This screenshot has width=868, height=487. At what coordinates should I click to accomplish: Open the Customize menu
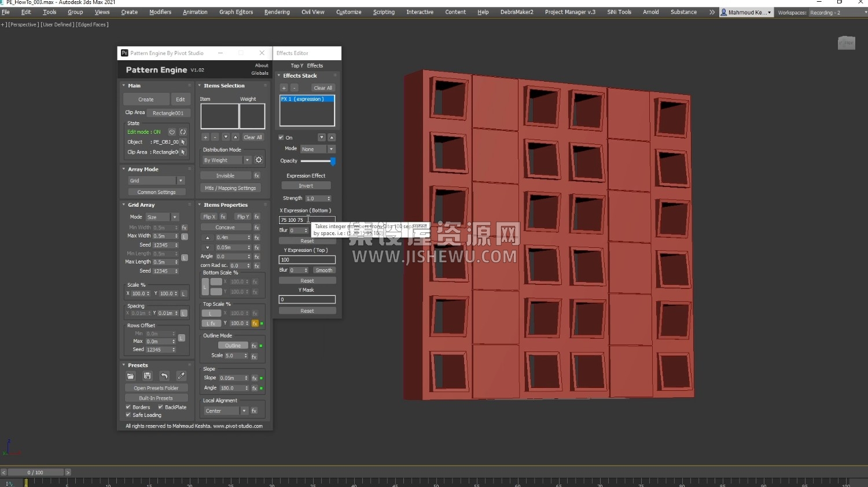[x=349, y=12]
